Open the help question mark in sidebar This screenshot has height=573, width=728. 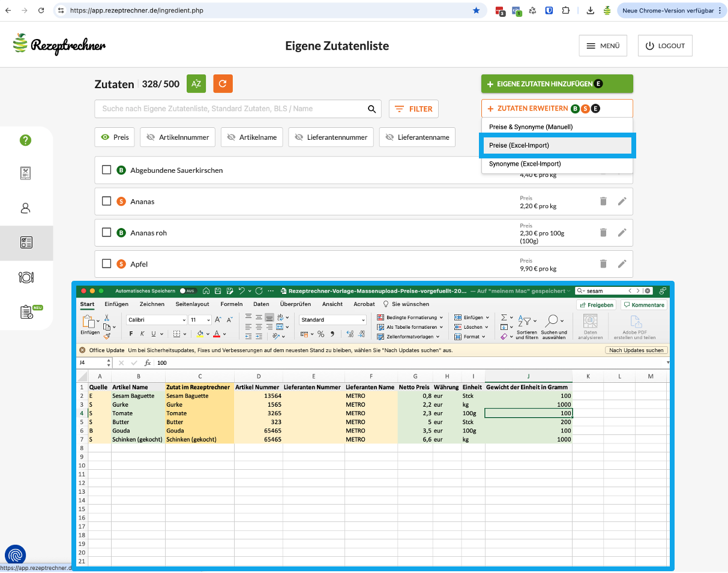(x=25, y=140)
